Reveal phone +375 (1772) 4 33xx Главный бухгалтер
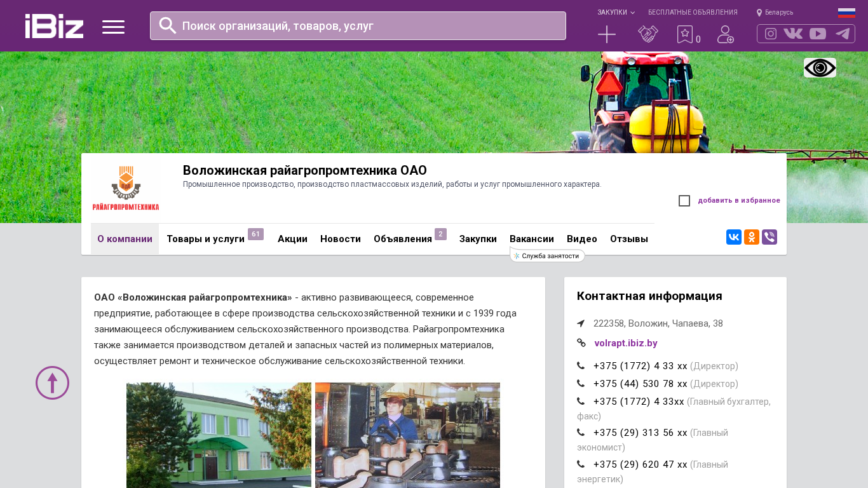The height and width of the screenshot is (488, 868). (639, 402)
